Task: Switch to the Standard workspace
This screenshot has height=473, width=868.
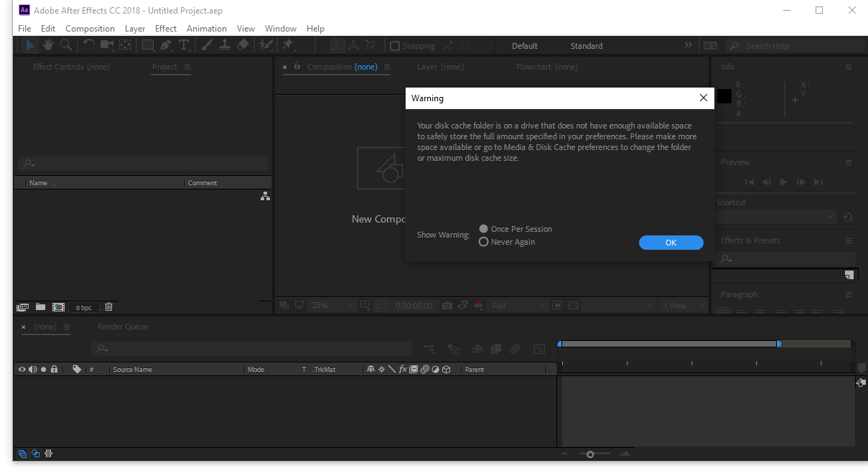Action: pyautogui.click(x=586, y=46)
